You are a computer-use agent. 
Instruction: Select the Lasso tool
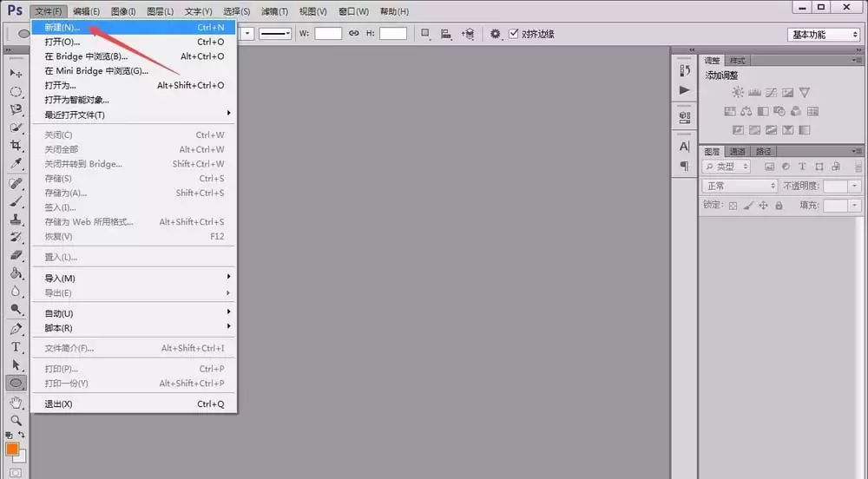(x=16, y=109)
